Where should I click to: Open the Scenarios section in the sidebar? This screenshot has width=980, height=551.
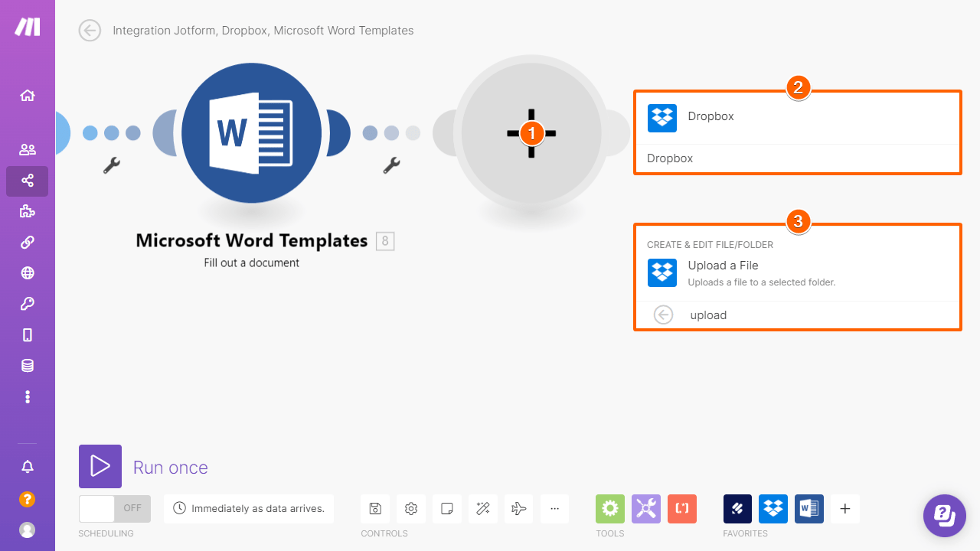click(x=28, y=181)
